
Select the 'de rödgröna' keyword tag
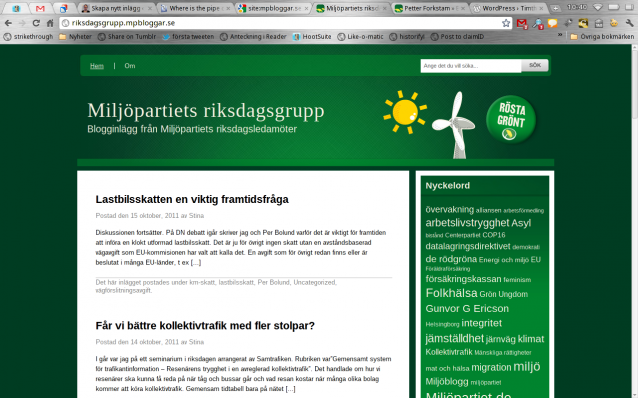point(451,259)
